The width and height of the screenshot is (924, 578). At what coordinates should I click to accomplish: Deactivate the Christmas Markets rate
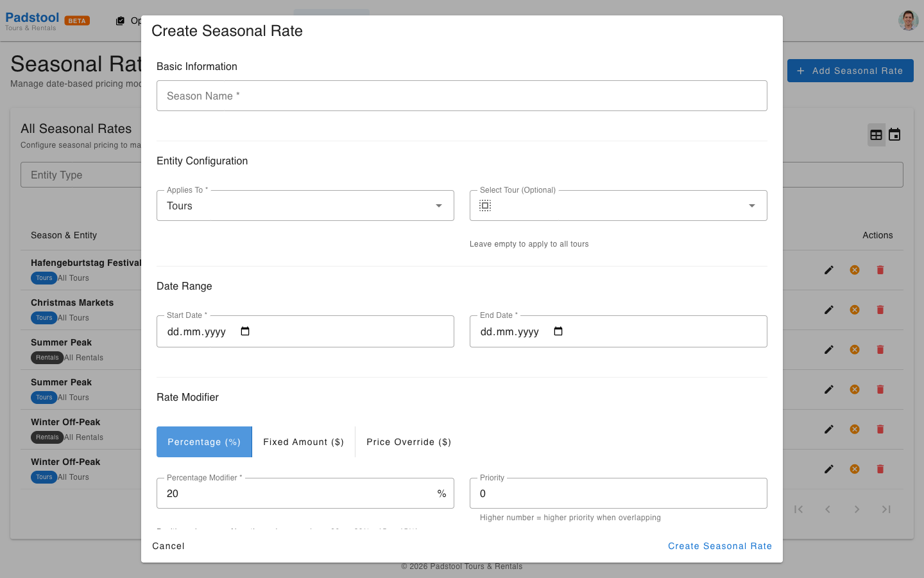click(x=855, y=310)
